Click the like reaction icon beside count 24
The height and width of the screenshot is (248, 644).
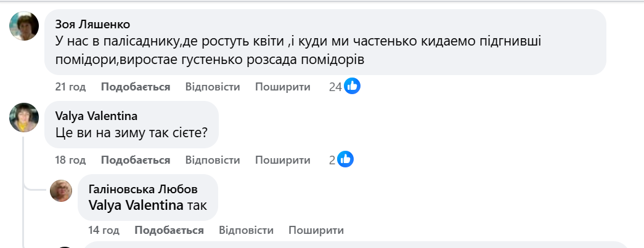point(353,86)
